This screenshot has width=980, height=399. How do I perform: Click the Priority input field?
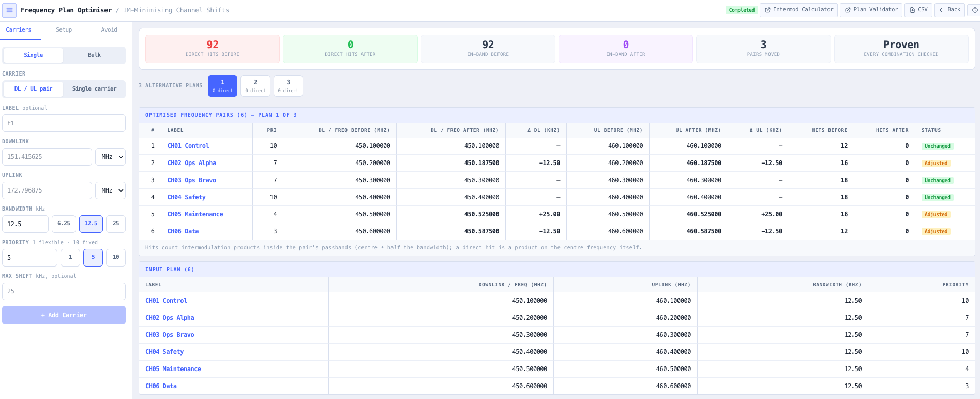coord(29,258)
